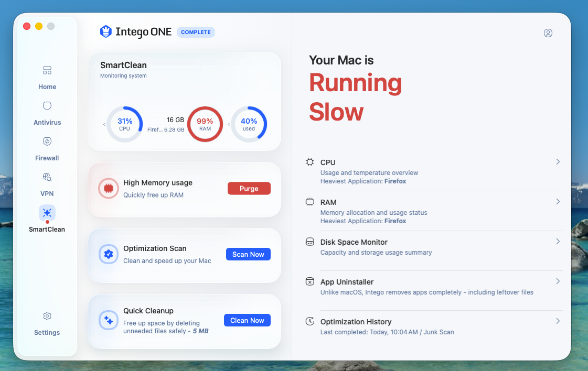Image resolution: width=588 pixels, height=371 pixels.
Task: Click Capacity and storage usage summary text
Action: coord(376,252)
